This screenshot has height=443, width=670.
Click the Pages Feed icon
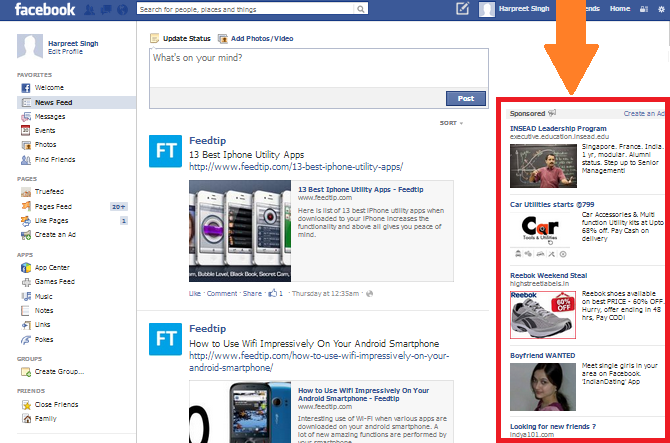pos(26,206)
